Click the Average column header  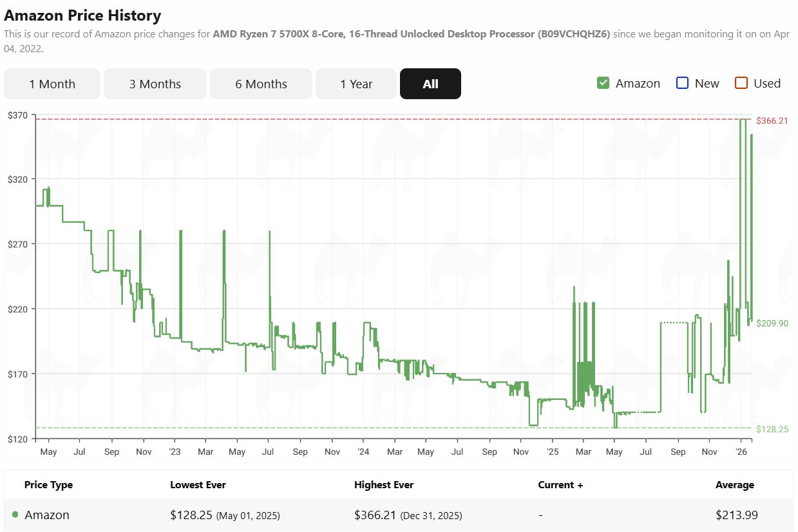[x=734, y=485]
